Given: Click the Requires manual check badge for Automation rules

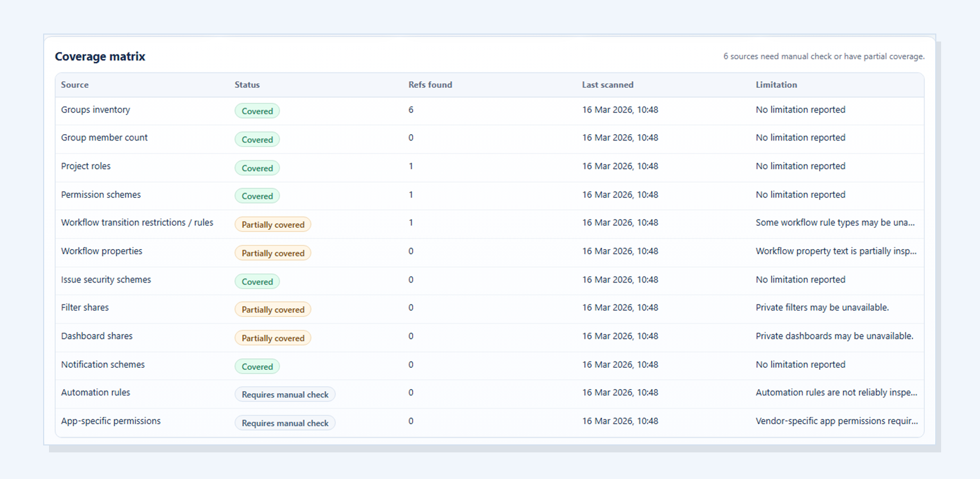Looking at the screenshot, I should (x=285, y=394).
